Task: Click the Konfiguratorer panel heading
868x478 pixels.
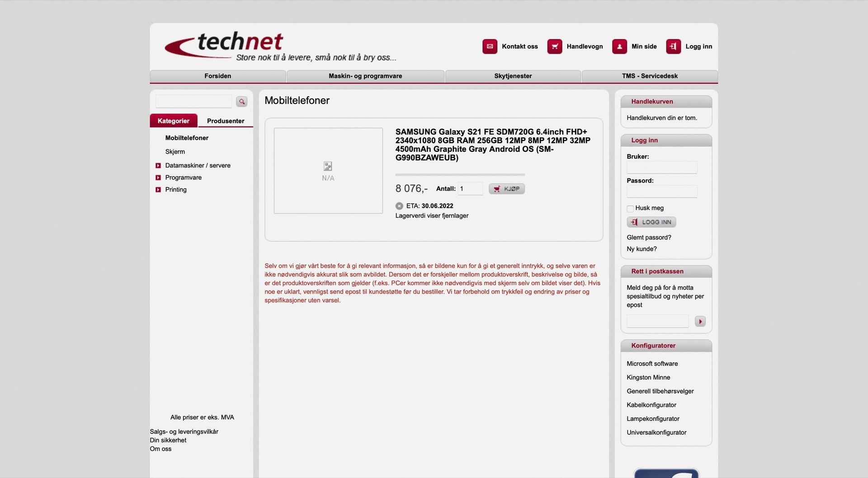Action: click(x=653, y=346)
